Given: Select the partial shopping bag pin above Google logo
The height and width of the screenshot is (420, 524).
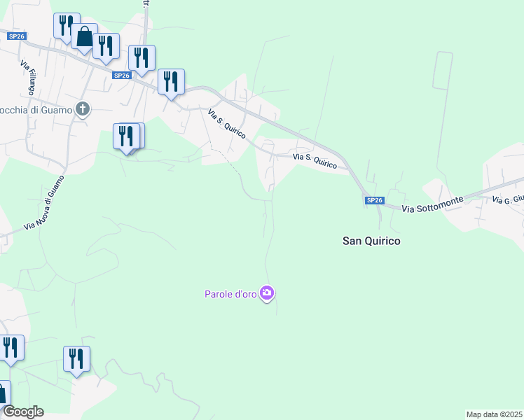Looking at the screenshot, I should (5, 395).
